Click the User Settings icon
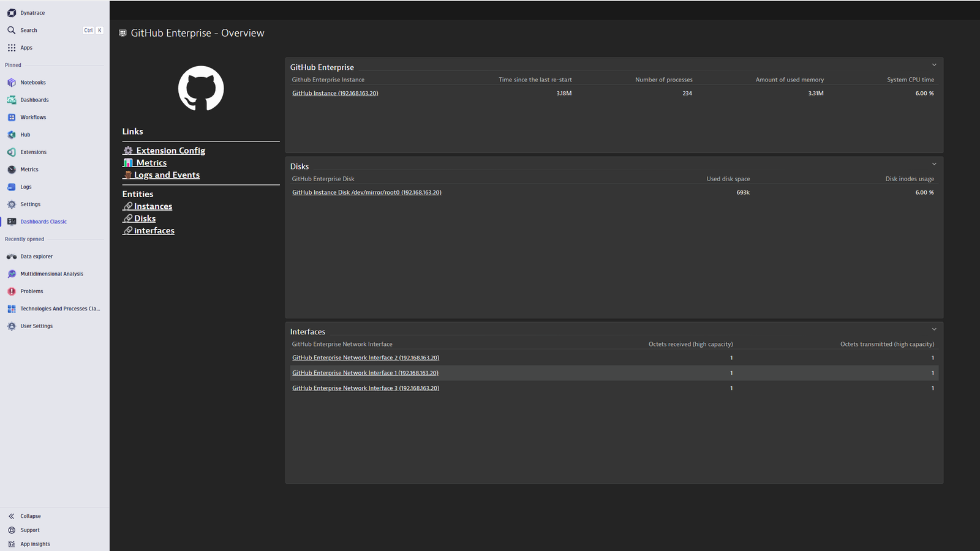The height and width of the screenshot is (551, 980). pos(12,326)
